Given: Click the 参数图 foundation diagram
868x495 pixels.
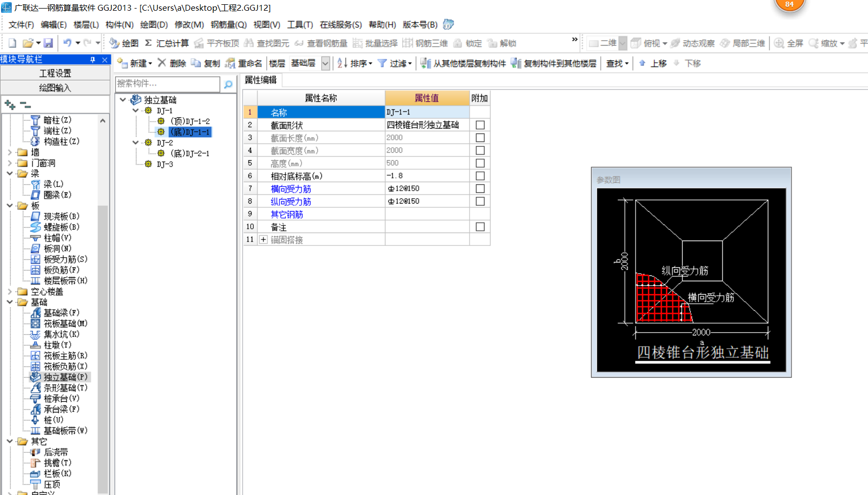Looking at the screenshot, I should pos(691,280).
